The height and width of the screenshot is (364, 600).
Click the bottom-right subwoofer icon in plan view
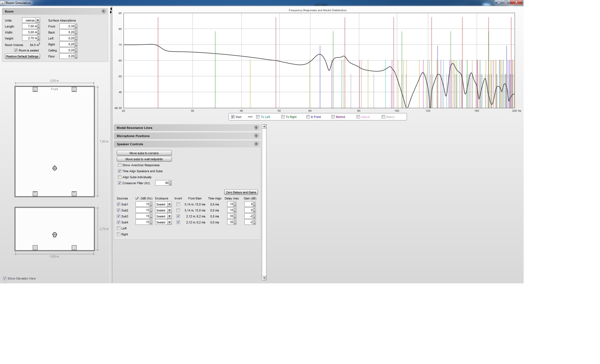coord(74,194)
